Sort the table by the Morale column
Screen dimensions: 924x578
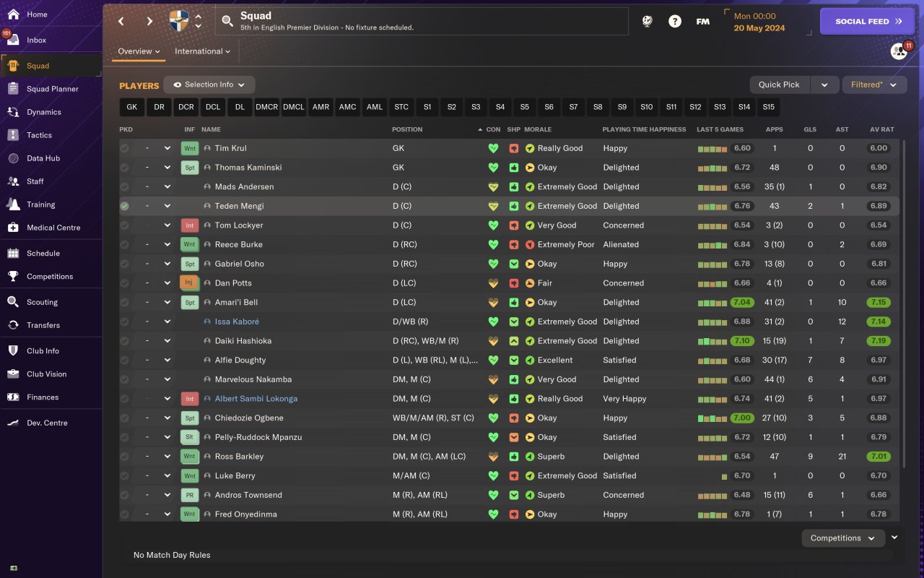(537, 129)
